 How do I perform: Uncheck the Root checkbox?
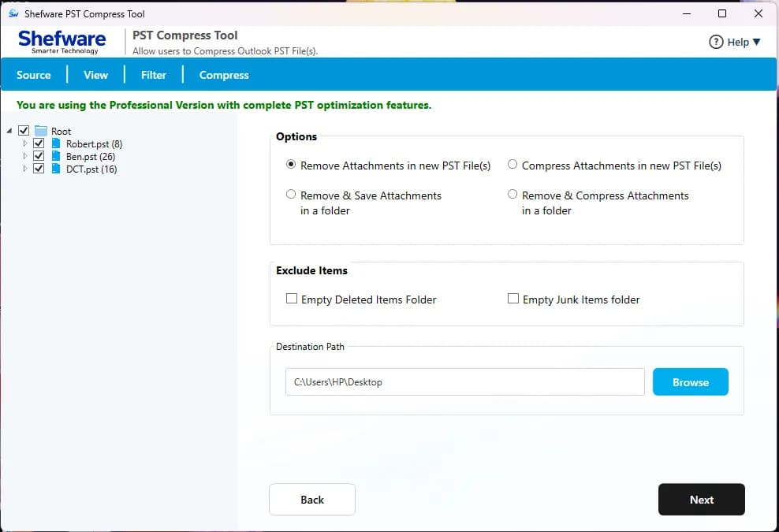pos(24,131)
